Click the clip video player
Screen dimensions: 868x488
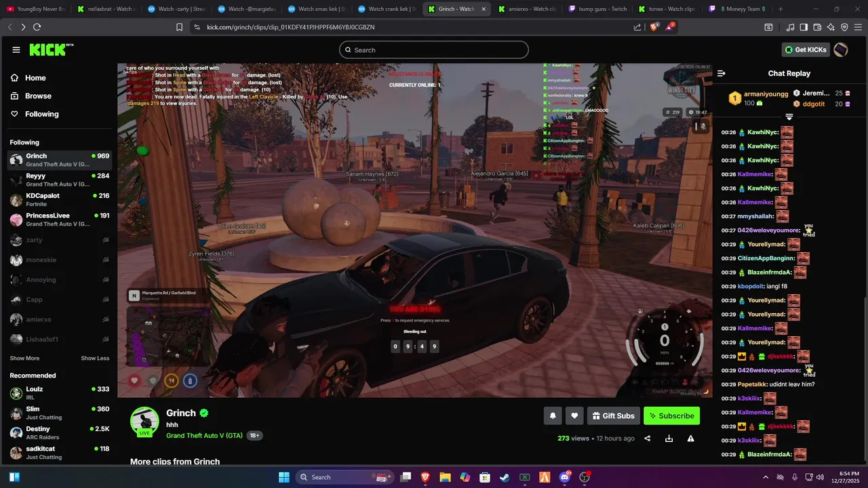click(x=415, y=230)
